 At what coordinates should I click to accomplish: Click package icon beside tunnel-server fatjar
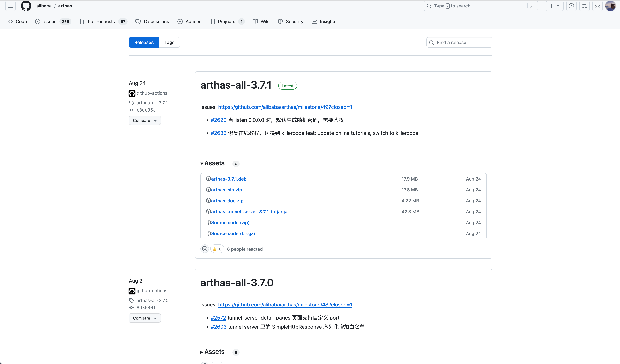tap(208, 211)
